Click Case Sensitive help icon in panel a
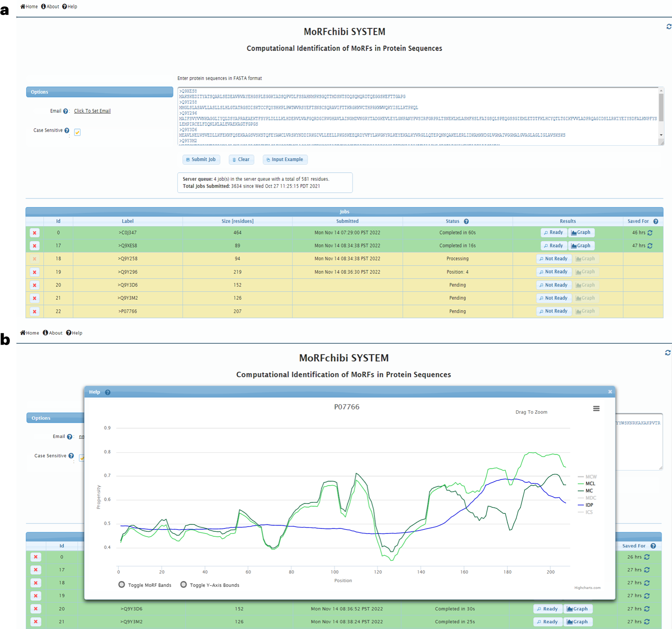 tap(67, 130)
